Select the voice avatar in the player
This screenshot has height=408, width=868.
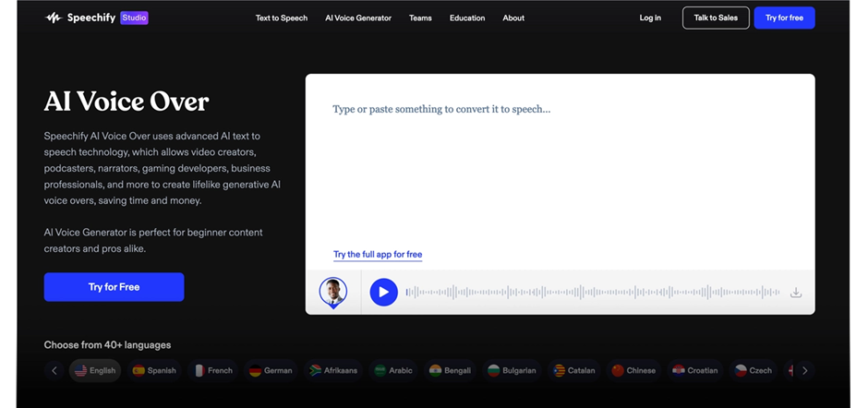(x=333, y=293)
